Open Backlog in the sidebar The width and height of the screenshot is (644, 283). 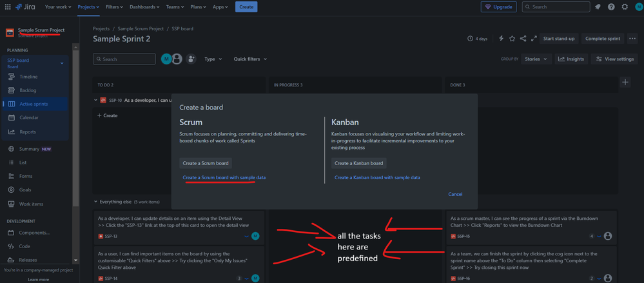(x=28, y=90)
